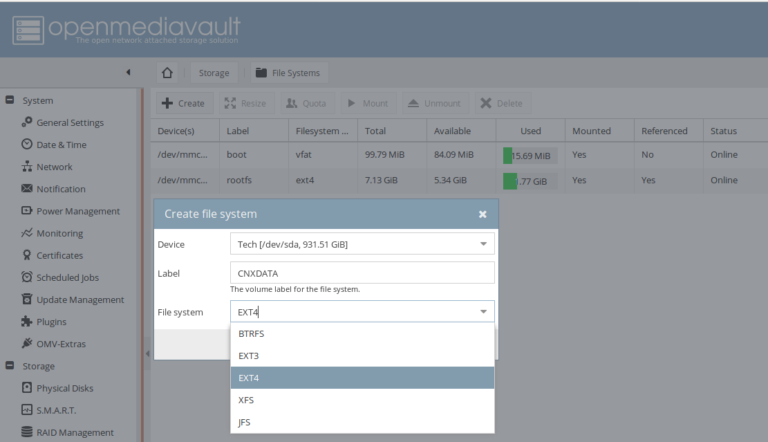Click the Resize toolbar button
768x442 pixels.
coord(246,103)
